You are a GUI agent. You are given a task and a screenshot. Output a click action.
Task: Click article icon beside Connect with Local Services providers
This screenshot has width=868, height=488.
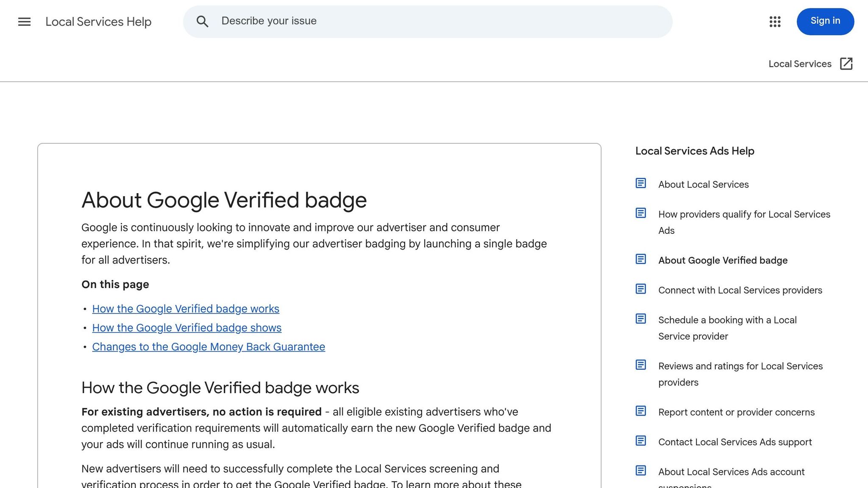tap(641, 289)
